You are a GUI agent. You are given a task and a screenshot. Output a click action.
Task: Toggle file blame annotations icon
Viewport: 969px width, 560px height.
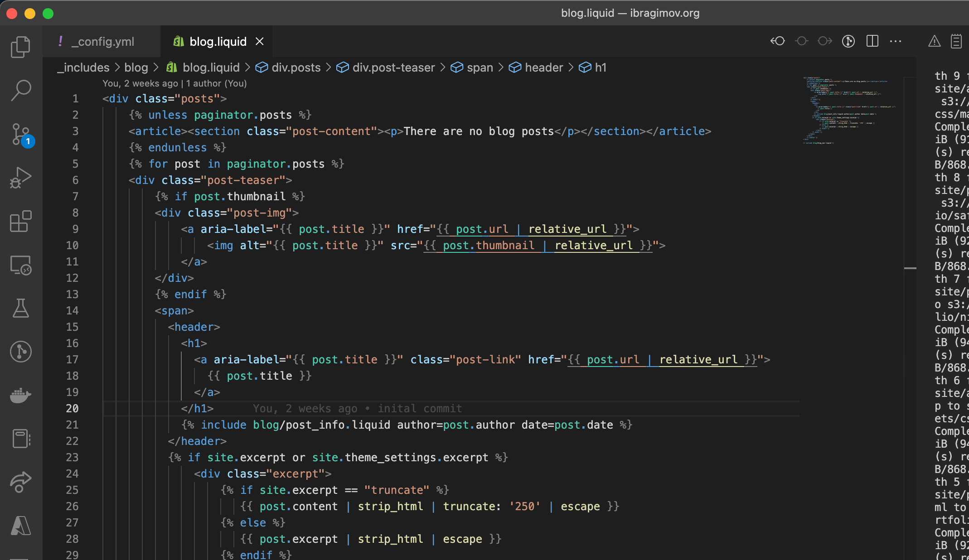(848, 41)
